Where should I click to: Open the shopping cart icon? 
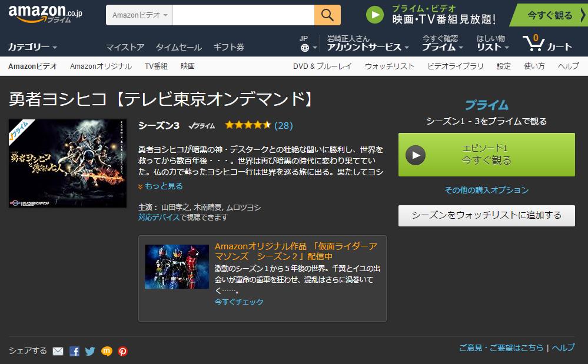pyautogui.click(x=533, y=43)
